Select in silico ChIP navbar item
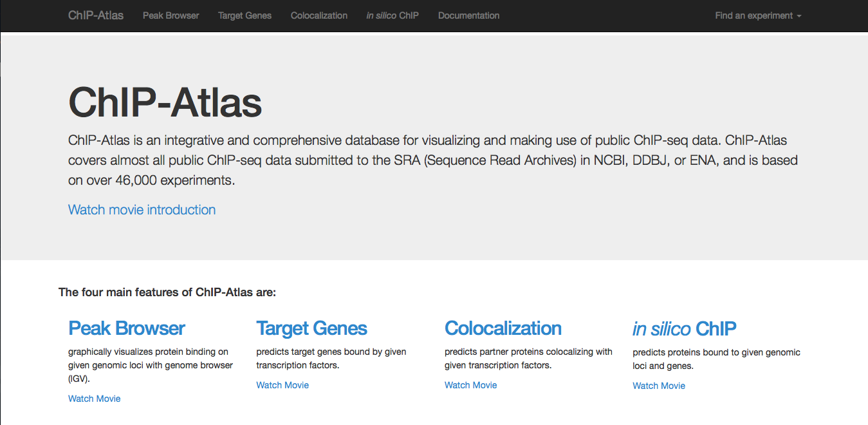 (392, 15)
